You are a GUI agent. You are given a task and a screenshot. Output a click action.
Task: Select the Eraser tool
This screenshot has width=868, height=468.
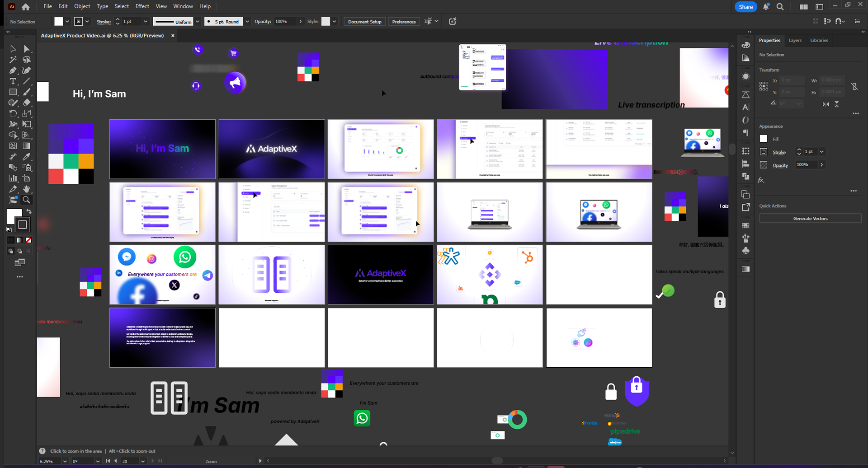27,103
